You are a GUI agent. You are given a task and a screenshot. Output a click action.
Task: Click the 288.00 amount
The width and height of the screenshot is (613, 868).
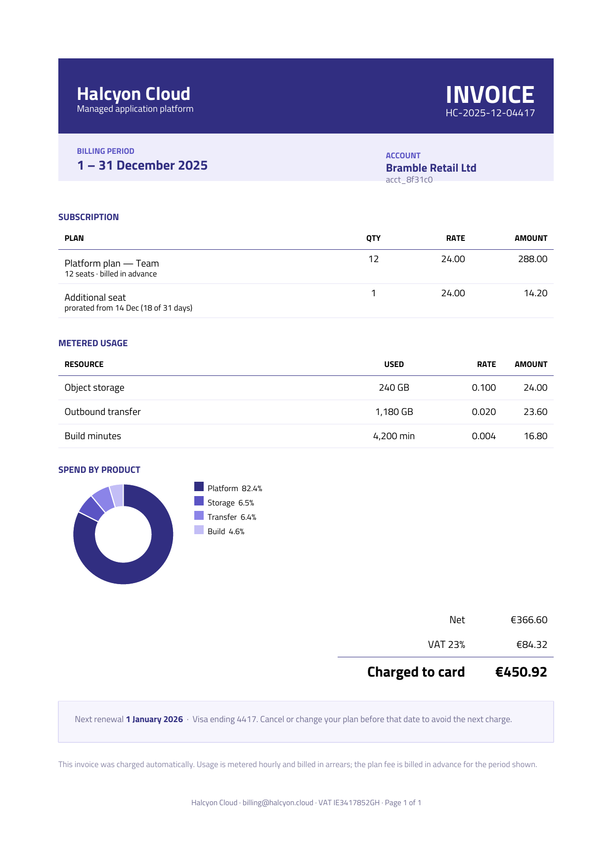pos(532,259)
